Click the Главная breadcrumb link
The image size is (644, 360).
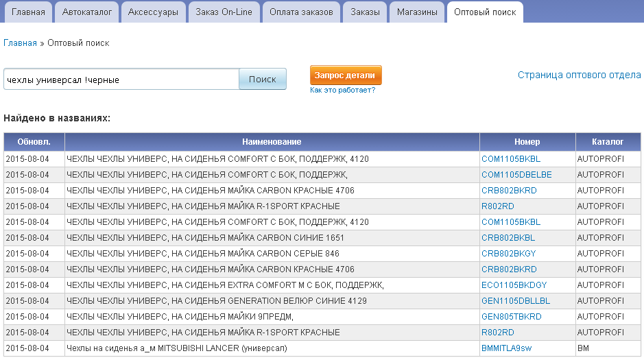click(21, 43)
